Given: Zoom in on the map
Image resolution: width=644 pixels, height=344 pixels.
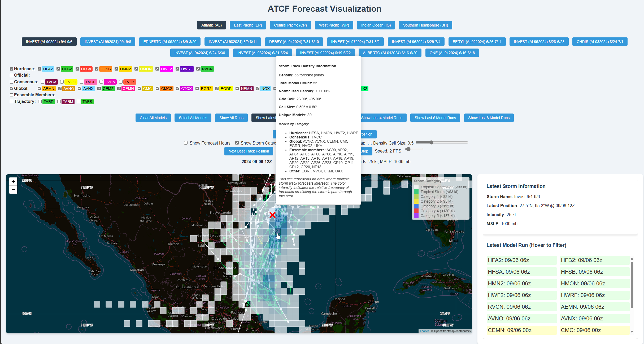Looking at the screenshot, I should click(x=13, y=181).
